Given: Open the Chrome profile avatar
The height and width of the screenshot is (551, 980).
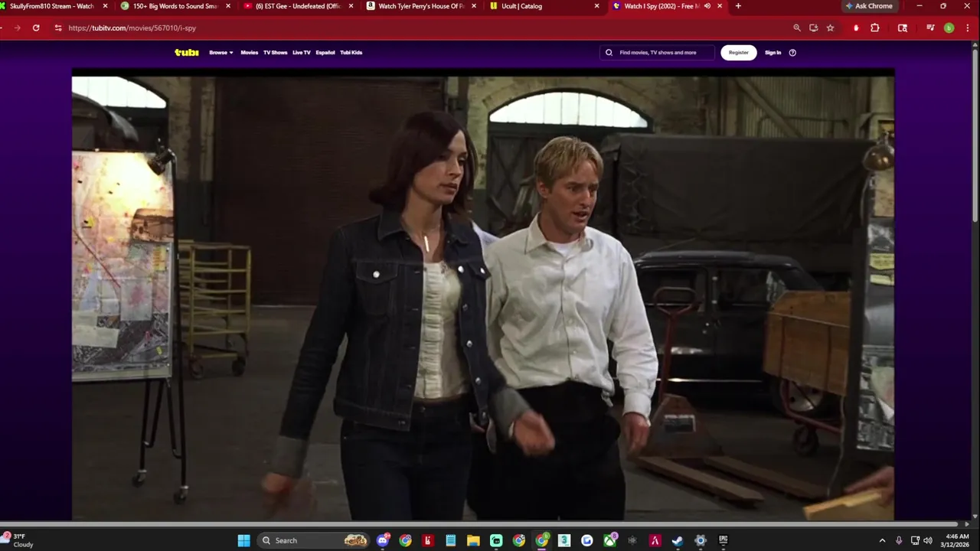Looking at the screenshot, I should (x=949, y=28).
